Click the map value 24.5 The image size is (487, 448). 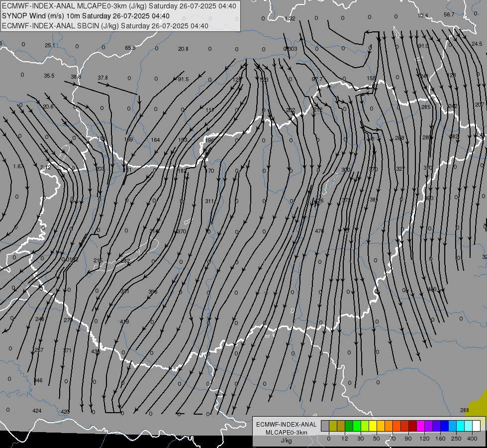coord(477,44)
